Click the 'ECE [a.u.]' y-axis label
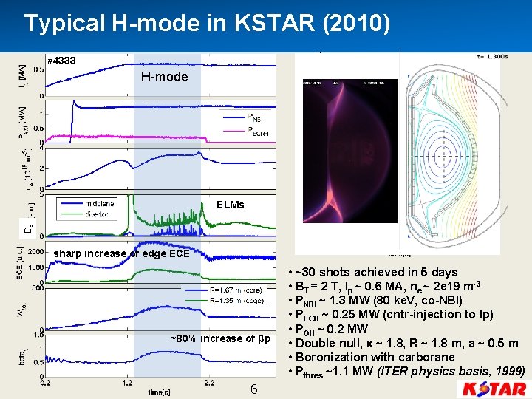Image resolution: width=532 pixels, height=399 pixels. click(x=21, y=263)
